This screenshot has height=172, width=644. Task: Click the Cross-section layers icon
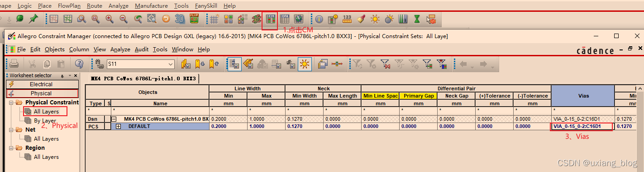256,19
